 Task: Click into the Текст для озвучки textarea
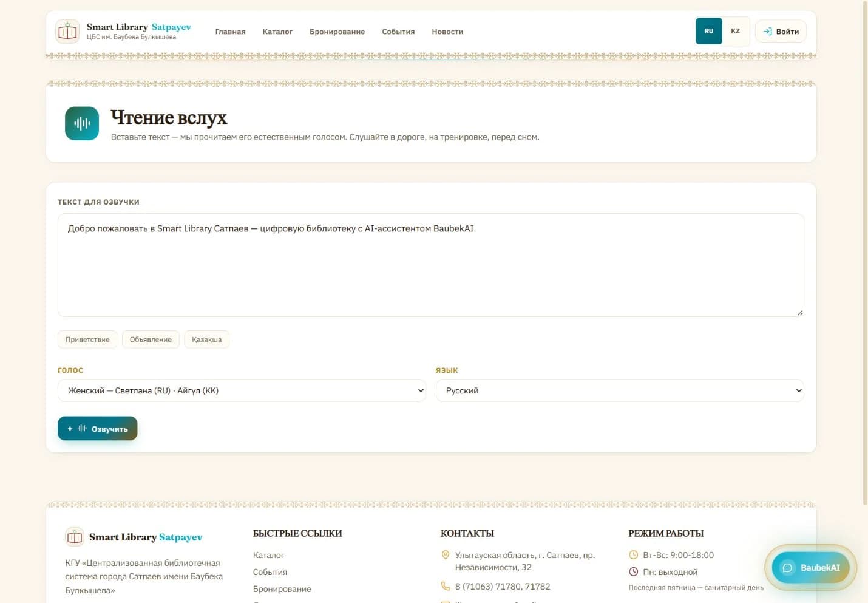coord(431,265)
